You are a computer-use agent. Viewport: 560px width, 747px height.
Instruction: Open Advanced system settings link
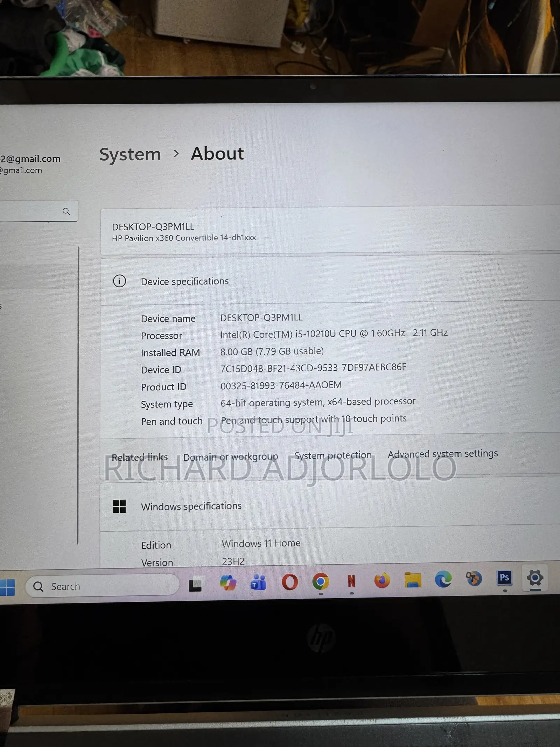443,454
